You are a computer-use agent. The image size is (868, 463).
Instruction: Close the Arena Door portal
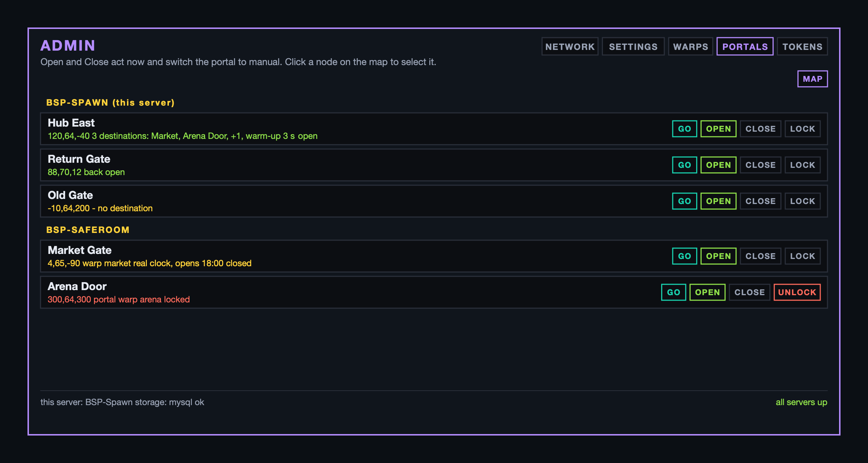pos(749,292)
